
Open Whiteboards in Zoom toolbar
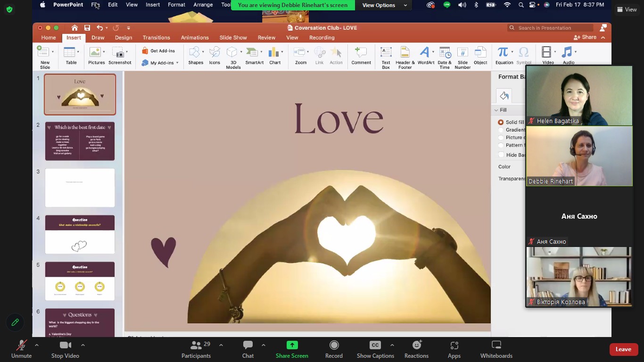pyautogui.click(x=496, y=349)
